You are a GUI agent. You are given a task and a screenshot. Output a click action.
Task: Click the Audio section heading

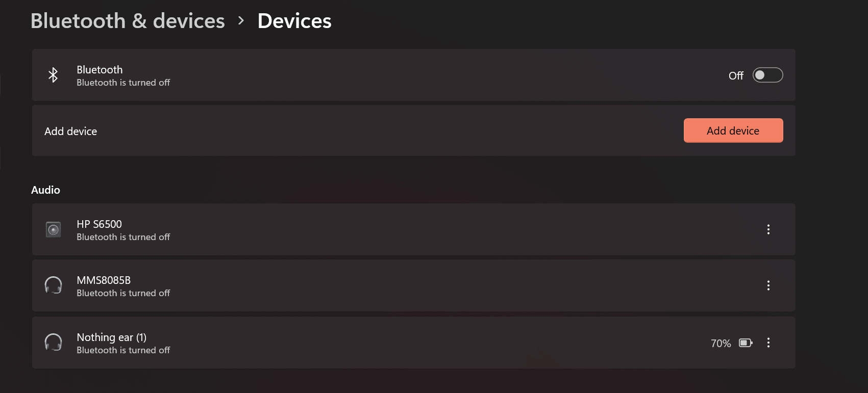[45, 190]
